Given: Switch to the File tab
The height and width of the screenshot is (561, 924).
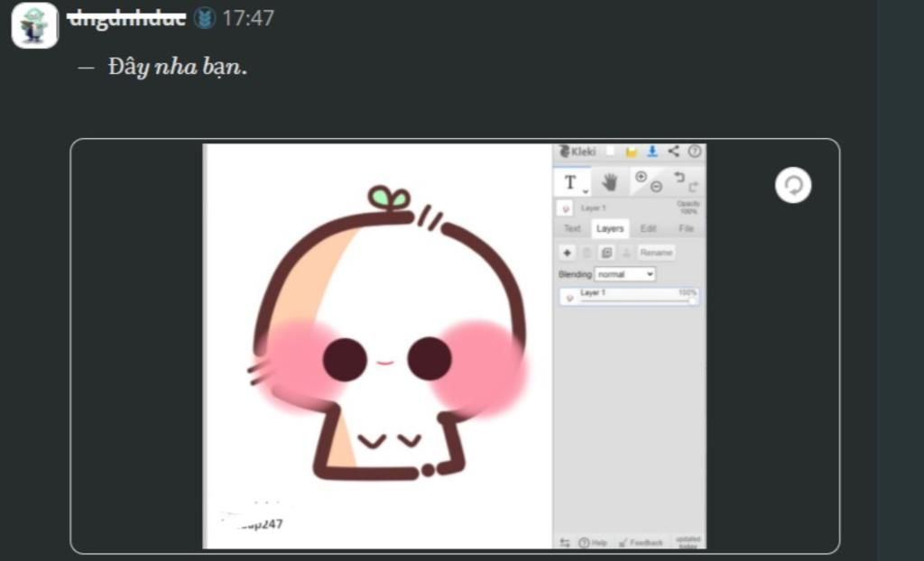Looking at the screenshot, I should (686, 229).
